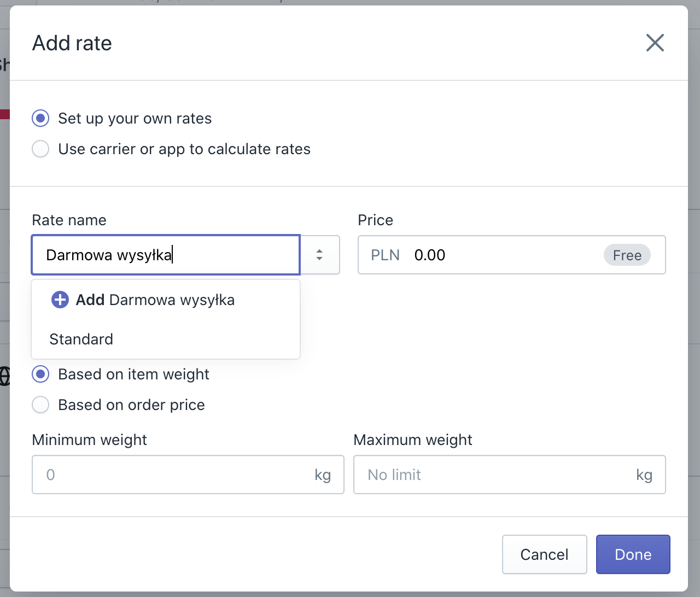This screenshot has height=597, width=700.
Task: Click the plus icon beside Add Darmowa wysyłka
Action: click(x=59, y=300)
